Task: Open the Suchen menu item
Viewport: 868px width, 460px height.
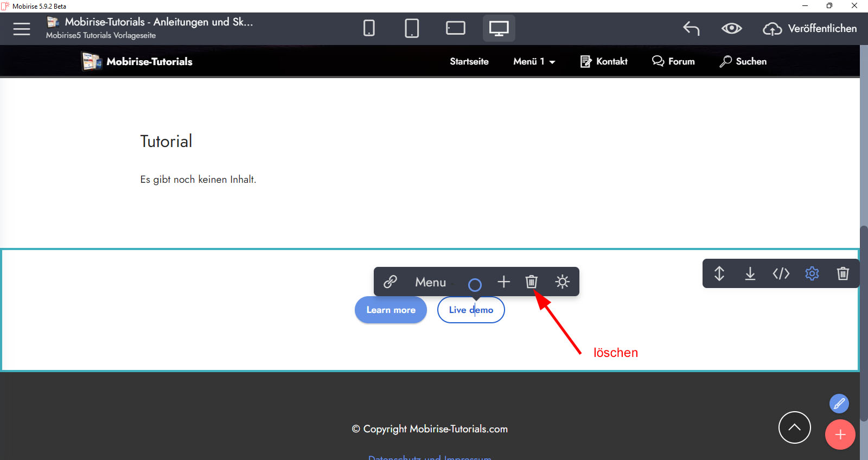Action: [x=743, y=61]
